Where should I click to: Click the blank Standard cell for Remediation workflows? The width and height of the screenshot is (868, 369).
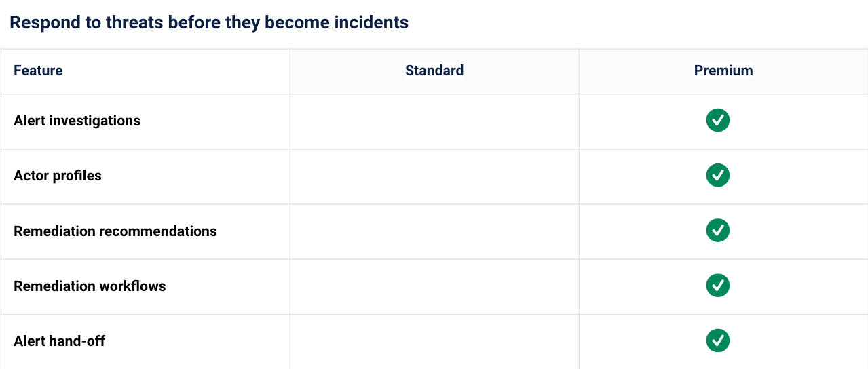(434, 286)
